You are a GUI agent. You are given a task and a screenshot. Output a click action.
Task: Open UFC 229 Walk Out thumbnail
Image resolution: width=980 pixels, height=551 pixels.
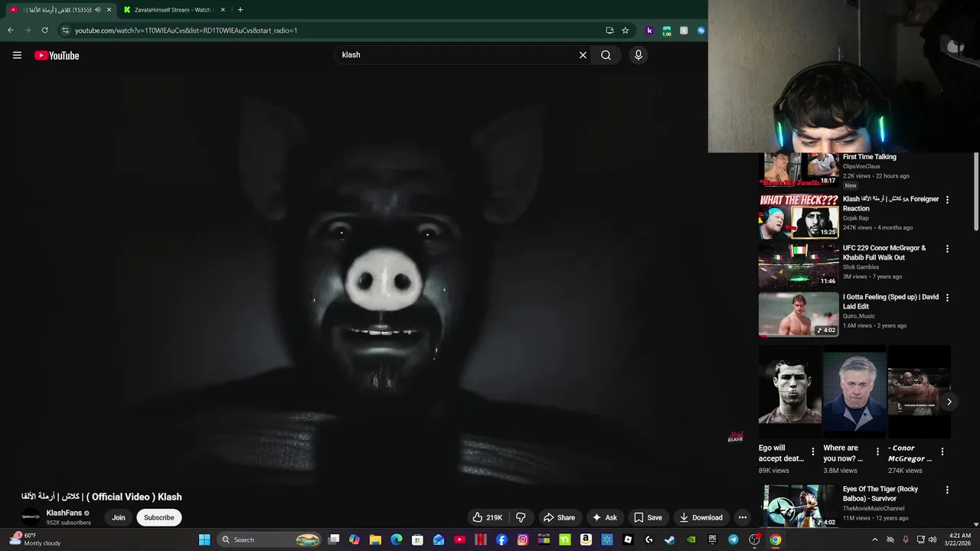point(799,266)
